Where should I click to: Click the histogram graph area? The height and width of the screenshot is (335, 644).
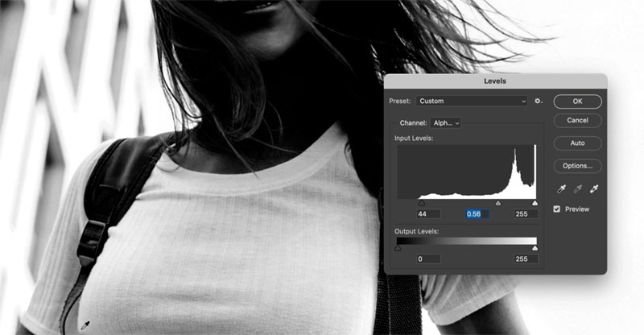pos(467,172)
